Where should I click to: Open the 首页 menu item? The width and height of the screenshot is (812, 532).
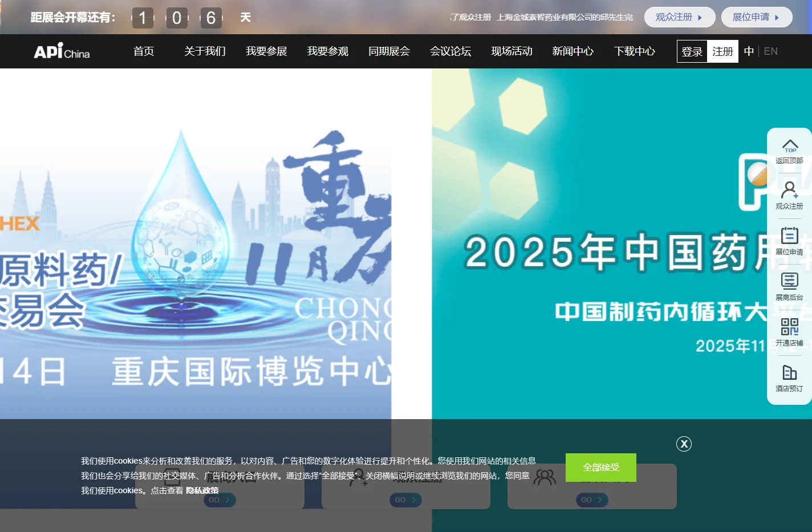[144, 51]
